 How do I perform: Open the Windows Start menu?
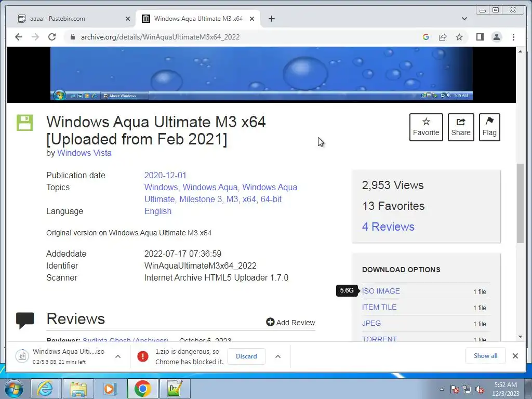(x=14, y=389)
